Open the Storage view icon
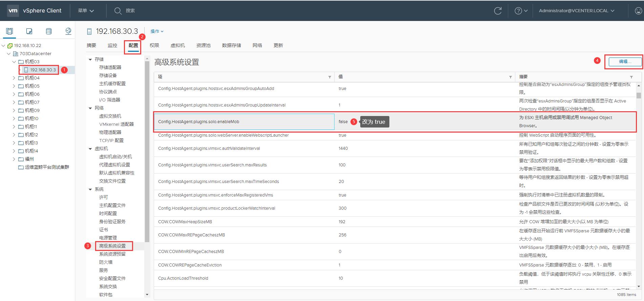This screenshot has height=301, width=644. pos(49,31)
